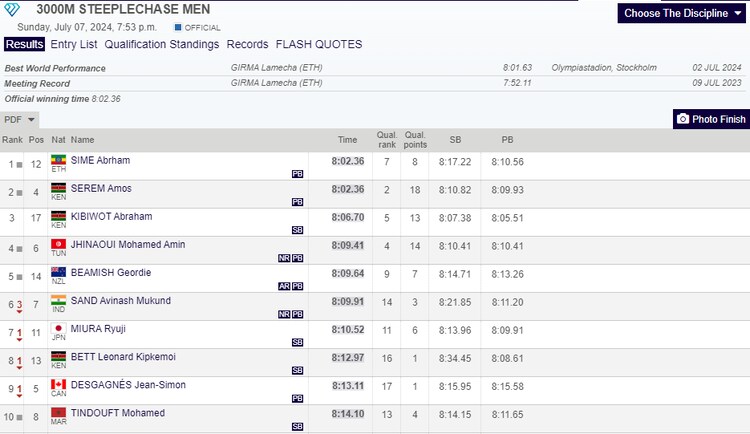Click the Morocco flag beside TINDOUFT
The width and height of the screenshot is (750, 434).
click(x=59, y=412)
